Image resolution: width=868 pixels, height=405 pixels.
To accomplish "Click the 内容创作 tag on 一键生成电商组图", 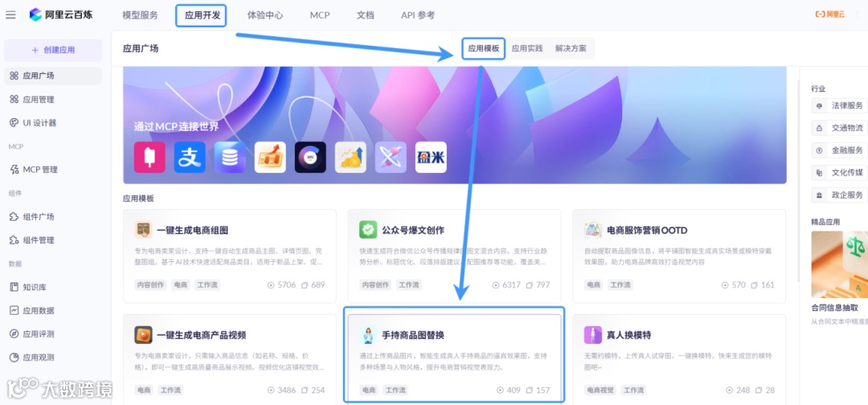I will 150,285.
